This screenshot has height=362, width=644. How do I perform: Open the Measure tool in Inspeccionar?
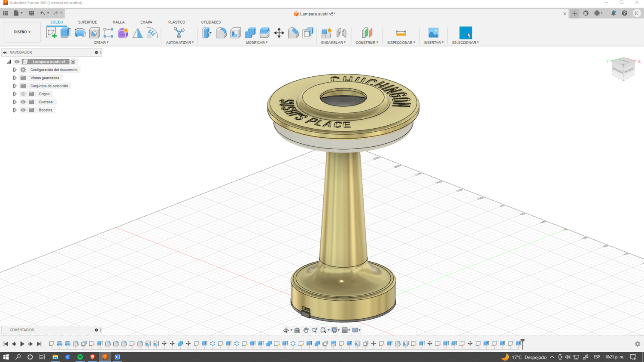click(x=401, y=33)
